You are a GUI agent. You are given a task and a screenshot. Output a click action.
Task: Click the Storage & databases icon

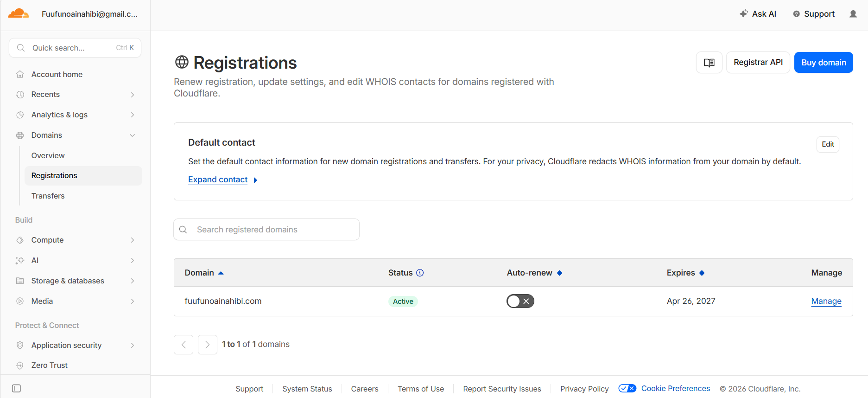pyautogui.click(x=20, y=281)
